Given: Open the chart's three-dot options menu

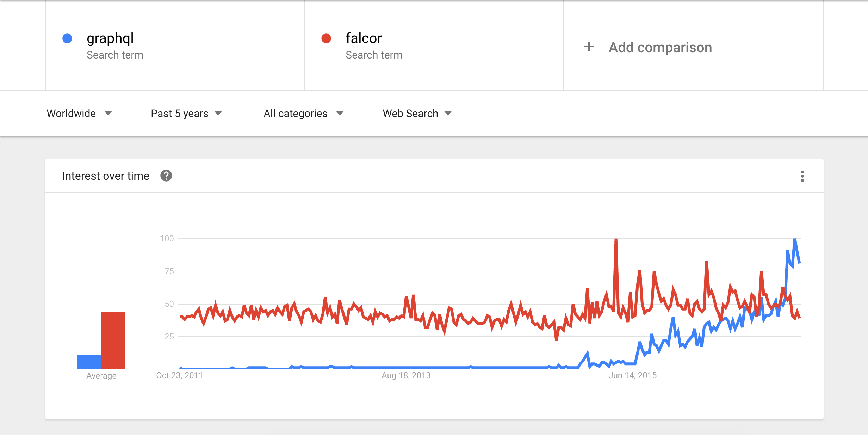Looking at the screenshot, I should coord(802,176).
